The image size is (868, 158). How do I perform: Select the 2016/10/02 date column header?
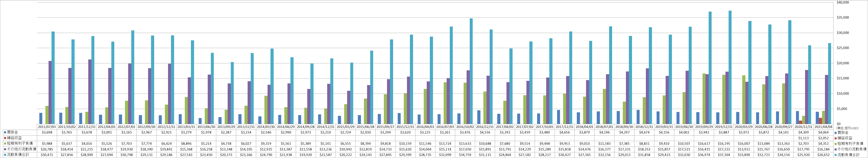click(x=465, y=127)
